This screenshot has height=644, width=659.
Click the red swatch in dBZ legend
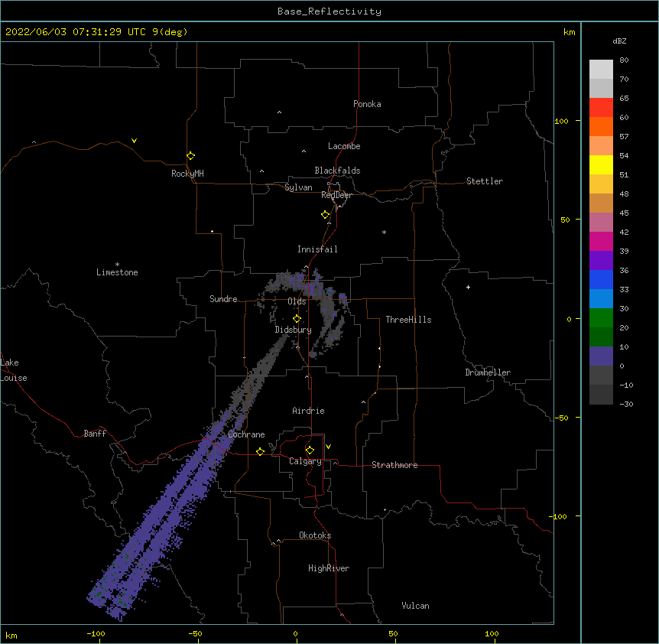[601, 108]
